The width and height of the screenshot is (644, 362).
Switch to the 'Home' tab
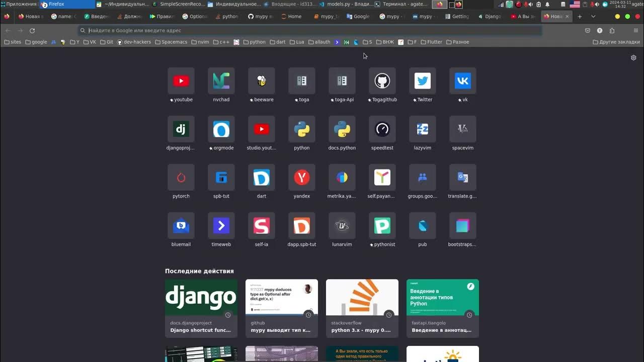coord(291,17)
